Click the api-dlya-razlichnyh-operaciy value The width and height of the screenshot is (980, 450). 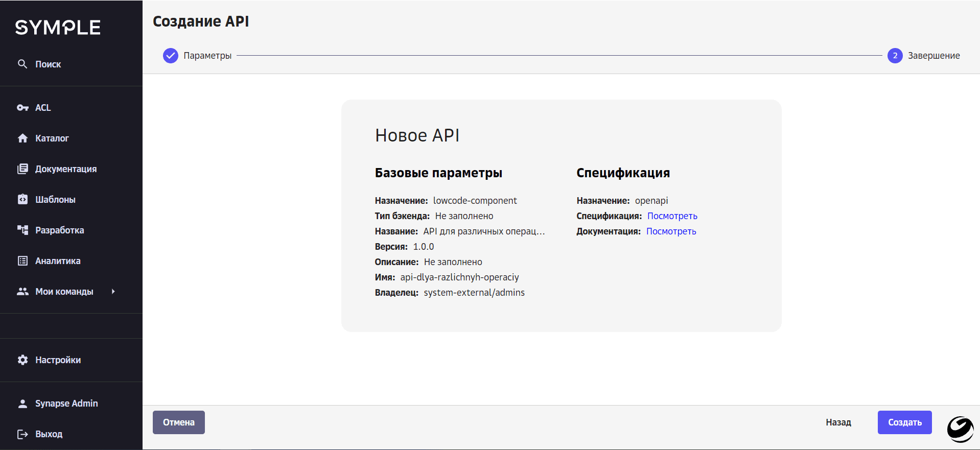click(x=459, y=277)
